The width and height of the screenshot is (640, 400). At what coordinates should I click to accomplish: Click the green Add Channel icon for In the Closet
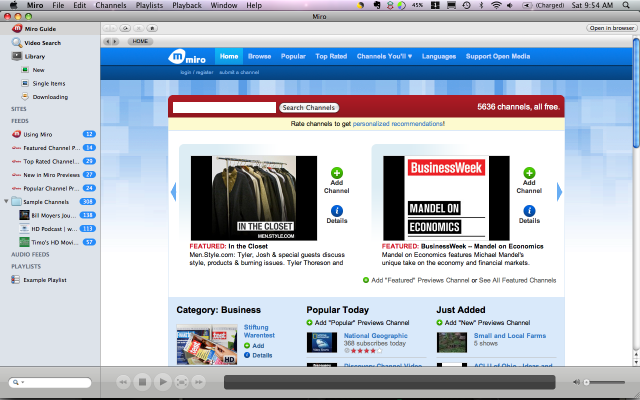(336, 173)
